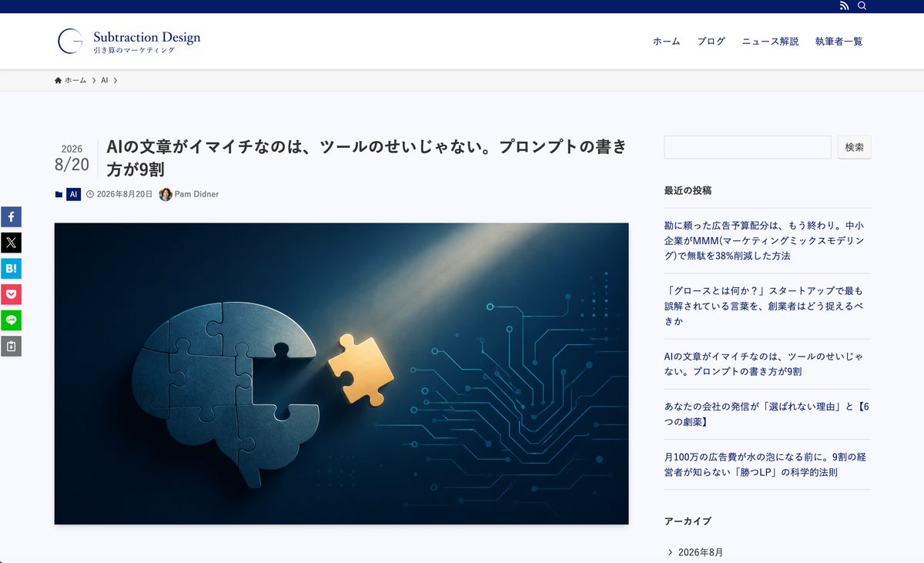The height and width of the screenshot is (563, 924).
Task: Share on Facebook via side button
Action: click(x=11, y=216)
